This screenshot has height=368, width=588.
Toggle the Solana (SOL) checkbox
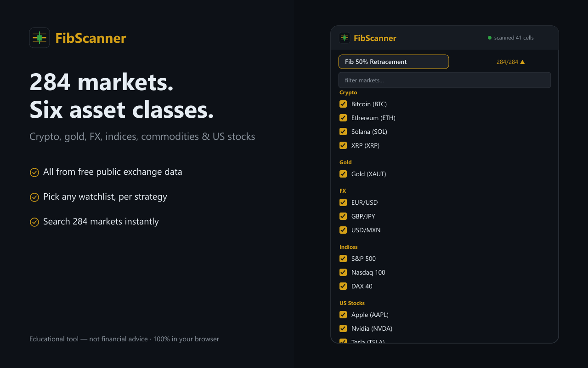pos(343,132)
